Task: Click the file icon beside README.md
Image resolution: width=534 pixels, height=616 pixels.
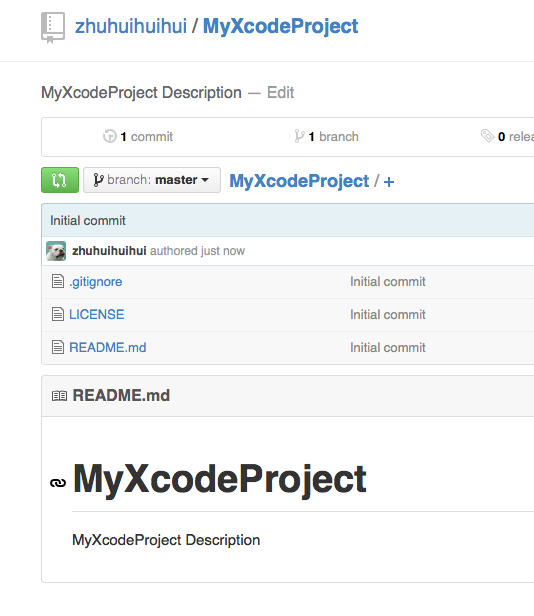Action: 58,347
